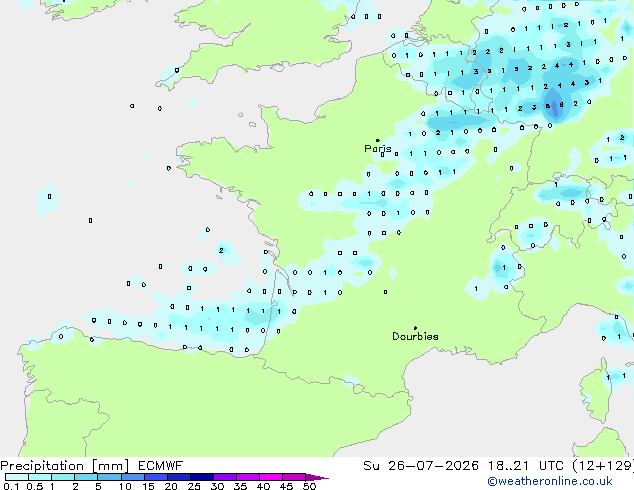The width and height of the screenshot is (634, 490).
Task: Click the 'Su 26-07-2026' date text
Action: (x=421, y=466)
